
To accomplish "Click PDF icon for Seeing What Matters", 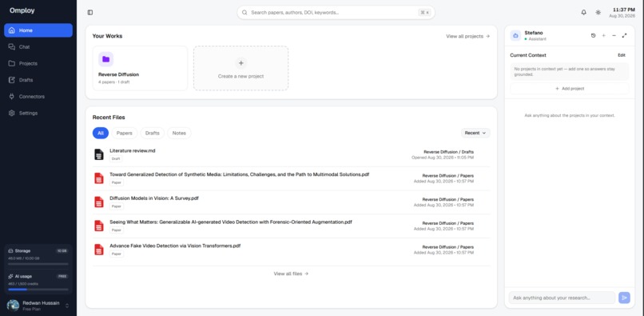I will [99, 226].
